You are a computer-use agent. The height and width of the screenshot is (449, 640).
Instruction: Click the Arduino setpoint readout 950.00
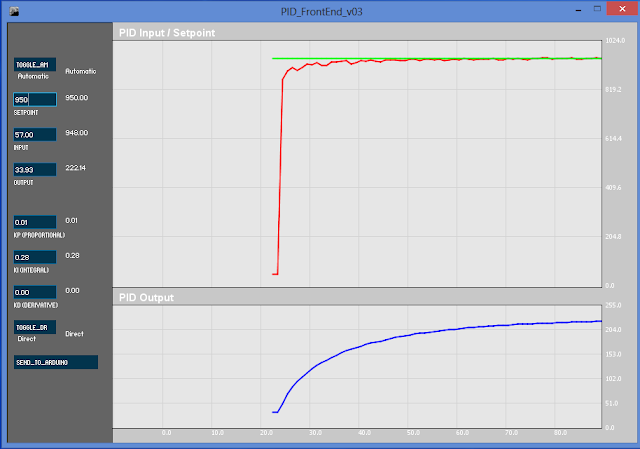click(77, 98)
